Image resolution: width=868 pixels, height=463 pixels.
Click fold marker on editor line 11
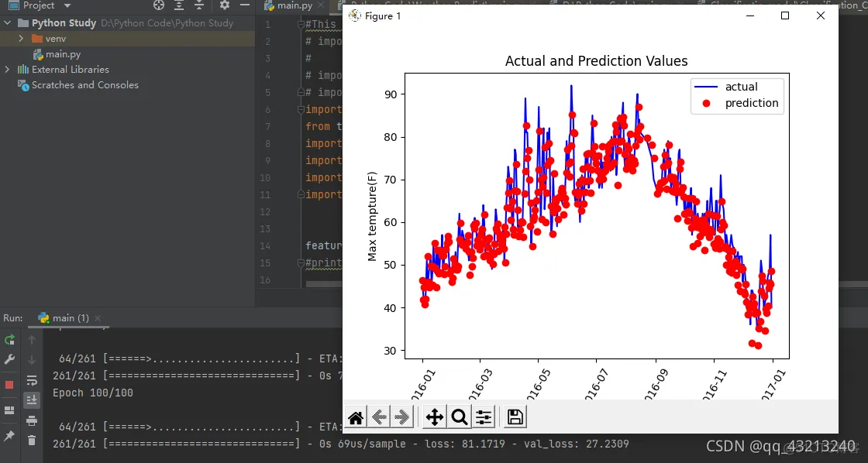click(301, 194)
